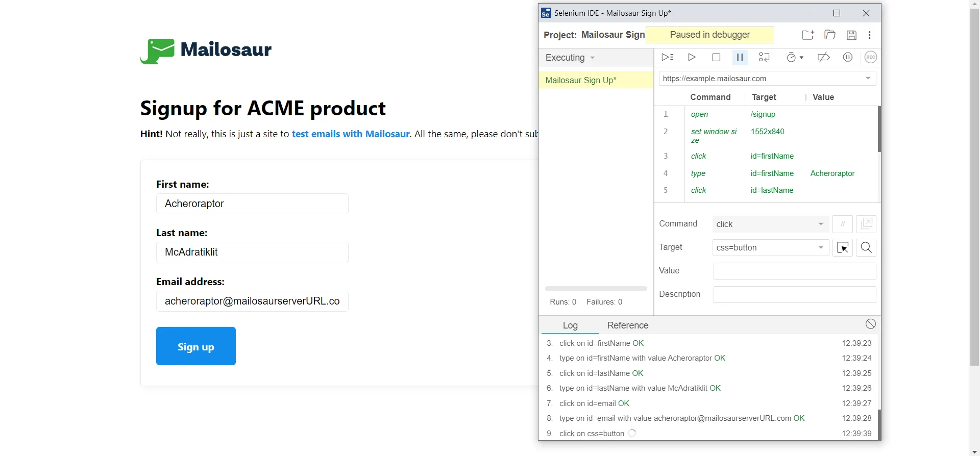Click the Value input field in the editor
The image size is (980, 456).
[795, 271]
